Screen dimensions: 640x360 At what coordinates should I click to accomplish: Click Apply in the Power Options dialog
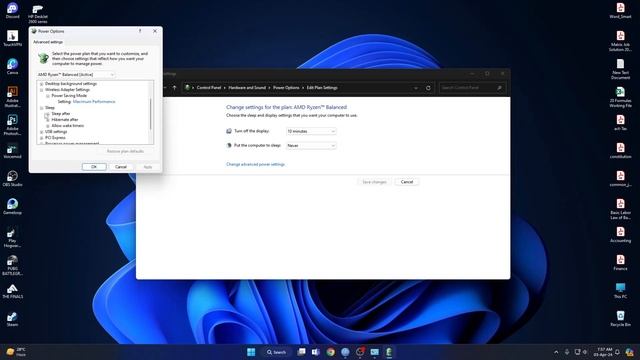click(148, 167)
